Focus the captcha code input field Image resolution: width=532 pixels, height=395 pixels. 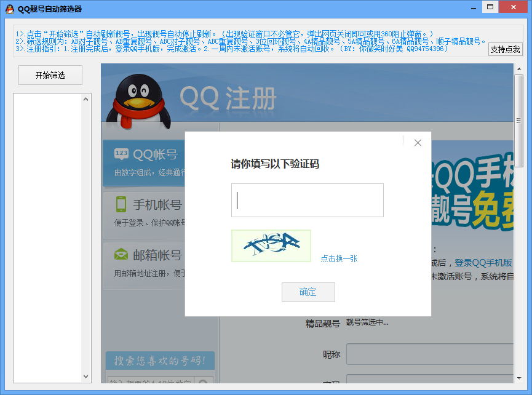tap(307, 200)
